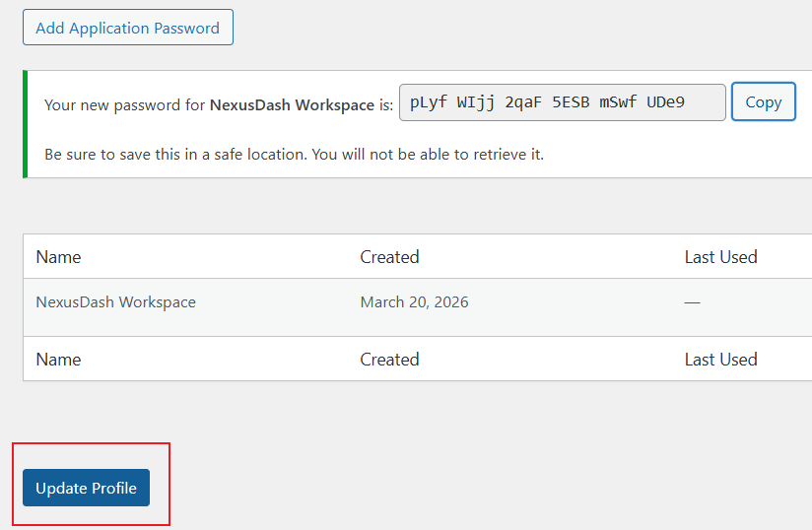Click the Add Application Password button
This screenshot has height=530, width=812.
128,28
